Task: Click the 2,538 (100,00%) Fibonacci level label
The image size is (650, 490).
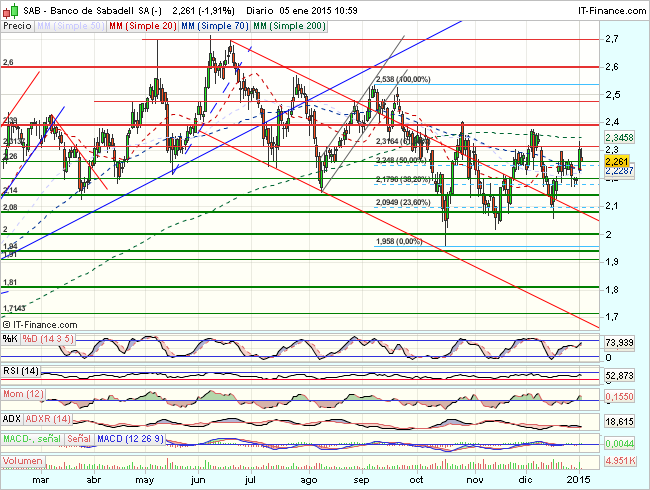Action: pyautogui.click(x=402, y=79)
